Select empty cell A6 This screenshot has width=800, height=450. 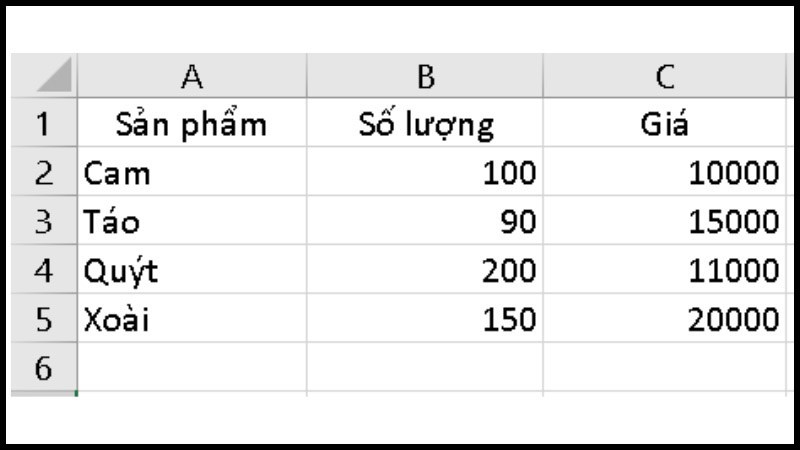point(192,367)
